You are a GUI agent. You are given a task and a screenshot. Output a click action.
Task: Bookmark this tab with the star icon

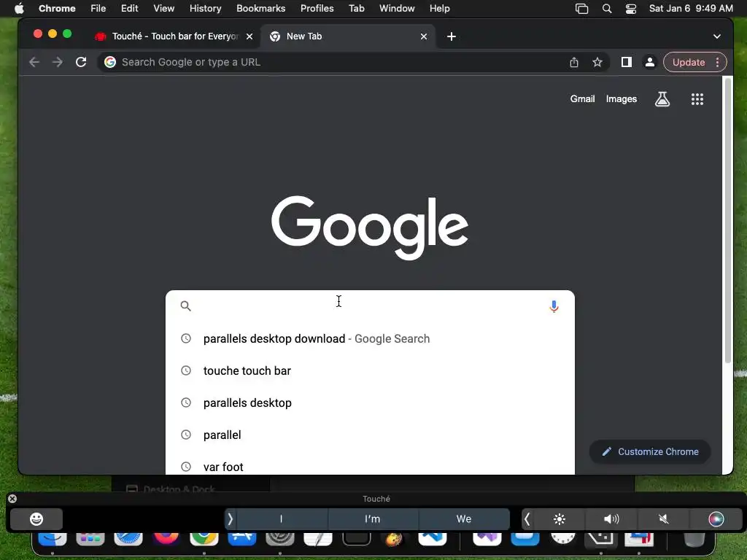(x=597, y=63)
